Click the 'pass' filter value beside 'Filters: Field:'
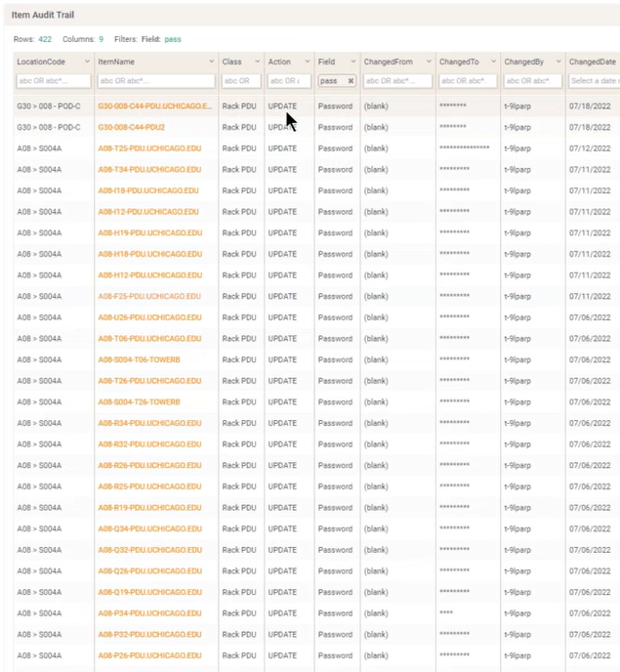This screenshot has height=672, width=620. pos(173,39)
